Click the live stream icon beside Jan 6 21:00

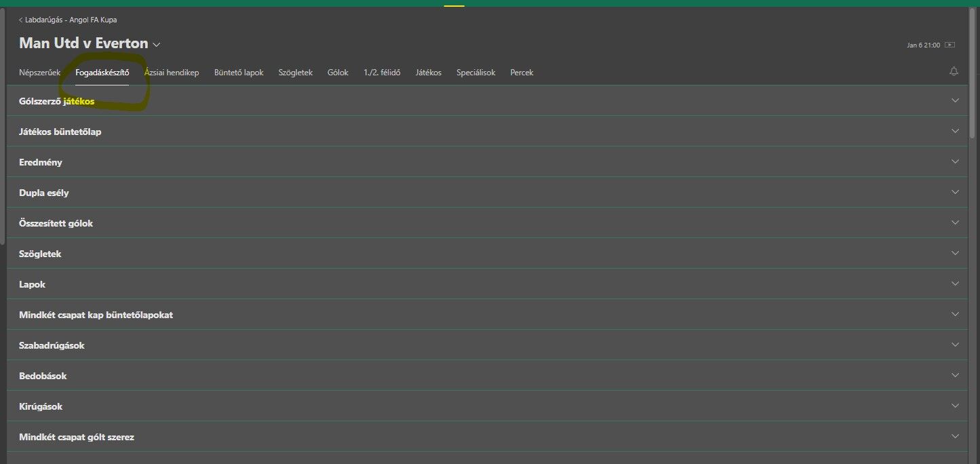point(950,45)
